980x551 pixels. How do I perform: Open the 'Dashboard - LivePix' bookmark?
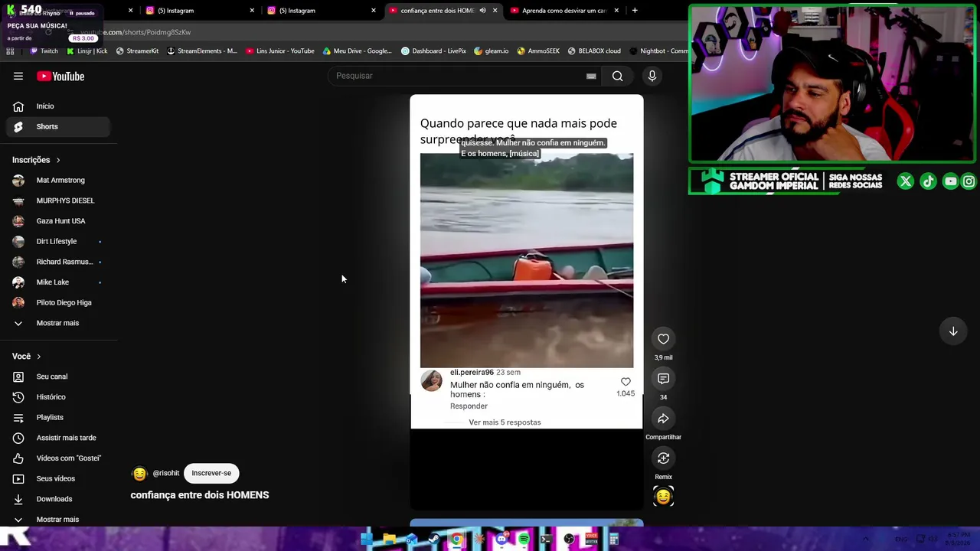click(433, 51)
